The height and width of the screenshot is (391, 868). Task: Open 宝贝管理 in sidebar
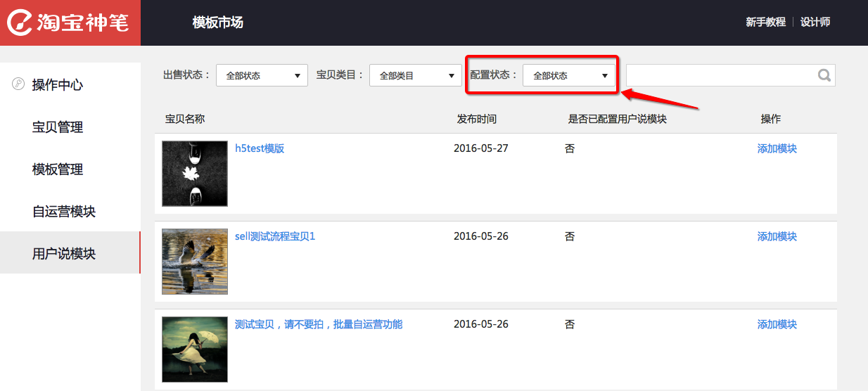pos(58,127)
